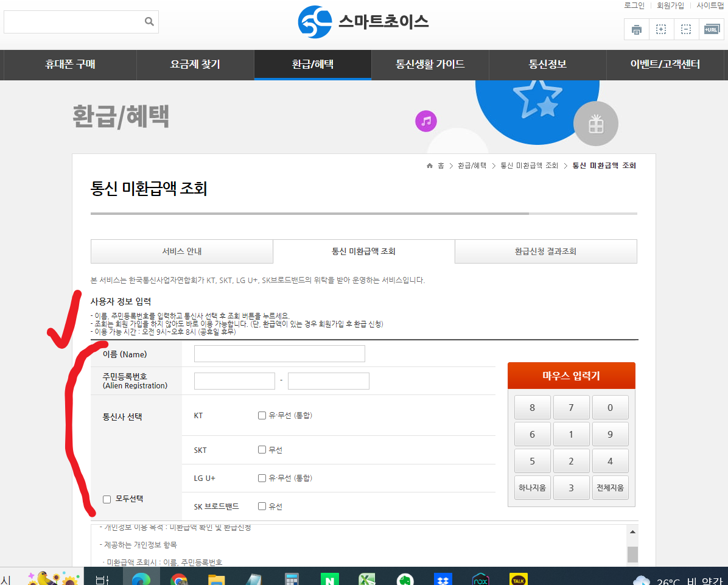The height and width of the screenshot is (585, 728).
Task: Open 이벤트/고객센터 menu
Action: pyautogui.click(x=665, y=64)
